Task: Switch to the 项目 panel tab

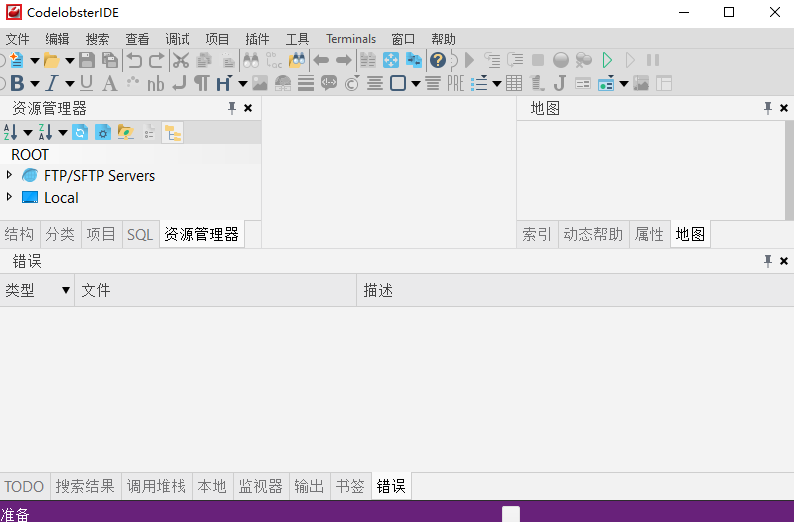Action: pyautogui.click(x=101, y=234)
